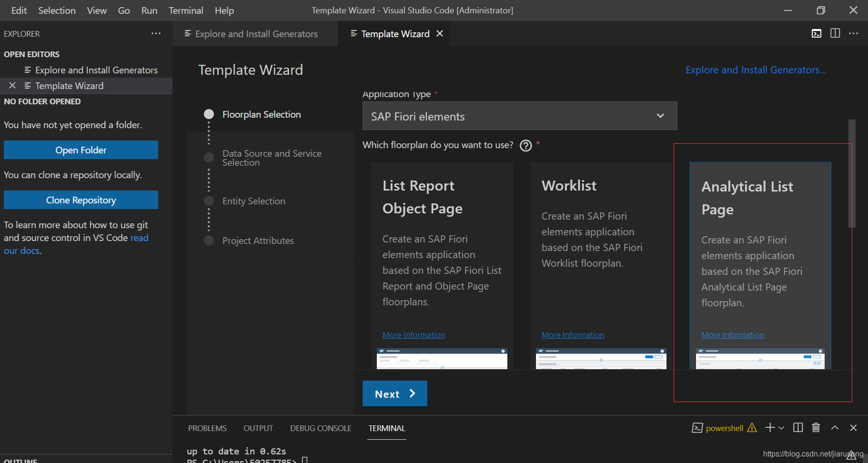Close the bottom panel with X
This screenshot has width=868, height=463.
853,427
